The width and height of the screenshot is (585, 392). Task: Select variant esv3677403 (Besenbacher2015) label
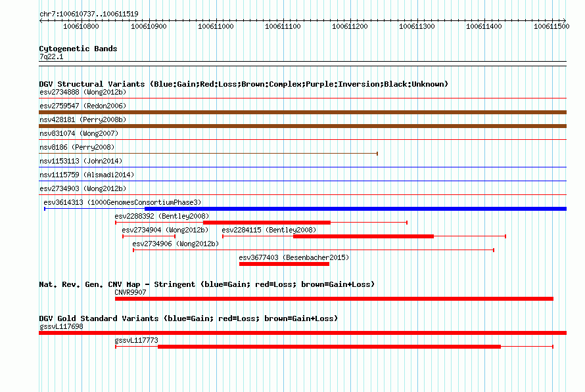tap(294, 257)
